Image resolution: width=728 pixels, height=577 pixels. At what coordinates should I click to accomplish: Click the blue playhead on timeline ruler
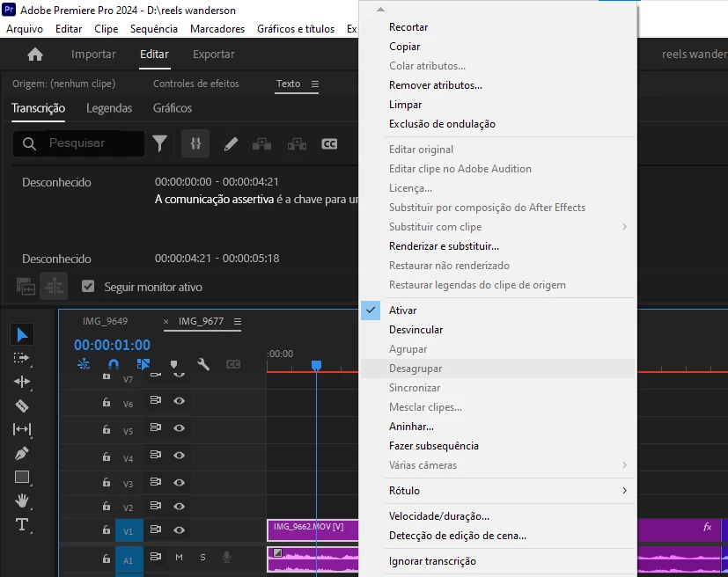coord(316,366)
